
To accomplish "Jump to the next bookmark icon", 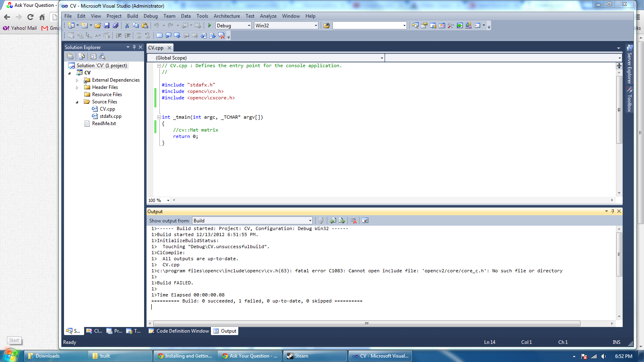I will pos(177,35).
